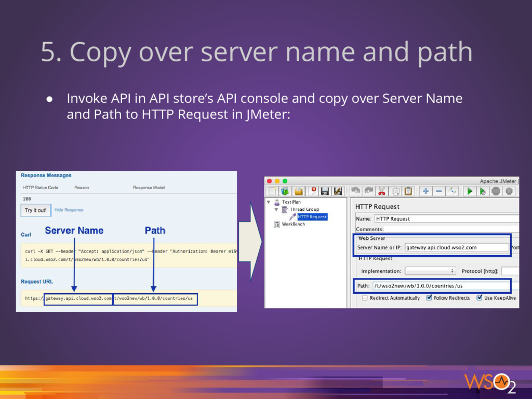Click the Undo arrow in JMeter toolbar

click(355, 191)
